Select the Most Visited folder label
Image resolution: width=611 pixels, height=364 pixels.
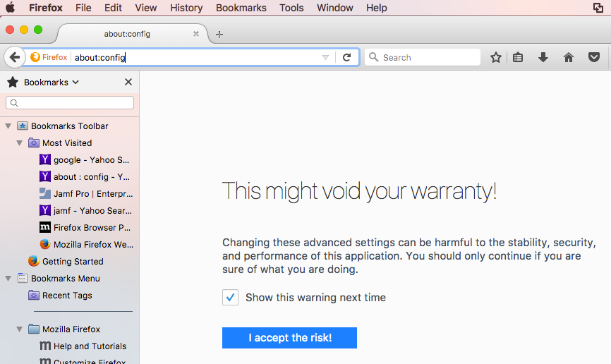click(x=67, y=143)
